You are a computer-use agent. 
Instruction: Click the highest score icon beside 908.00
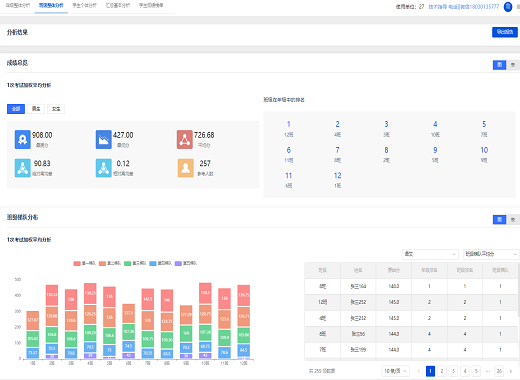(x=22, y=139)
